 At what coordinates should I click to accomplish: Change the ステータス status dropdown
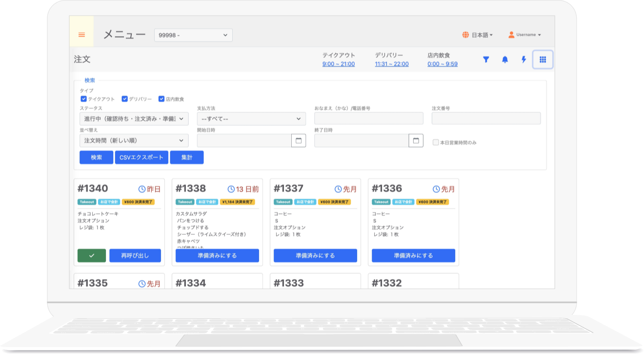click(x=134, y=119)
